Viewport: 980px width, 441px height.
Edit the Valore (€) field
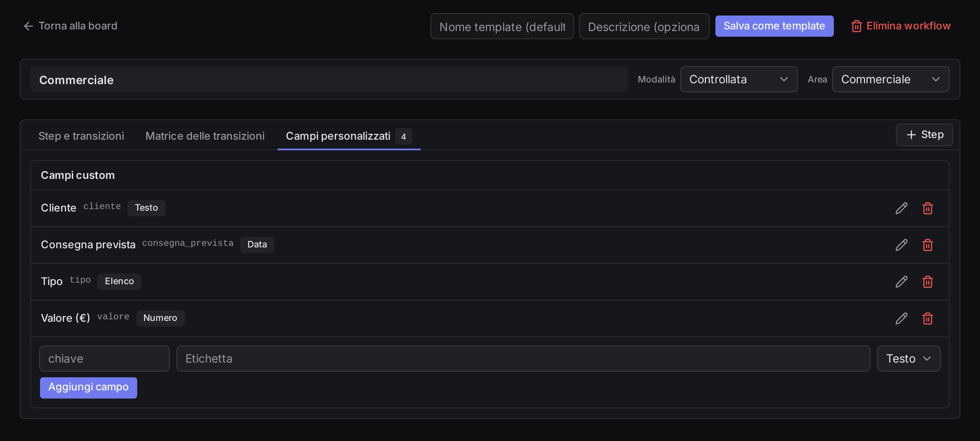(x=902, y=318)
